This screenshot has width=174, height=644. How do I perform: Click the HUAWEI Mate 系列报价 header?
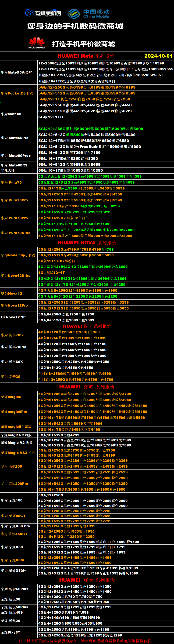coord(86,56)
